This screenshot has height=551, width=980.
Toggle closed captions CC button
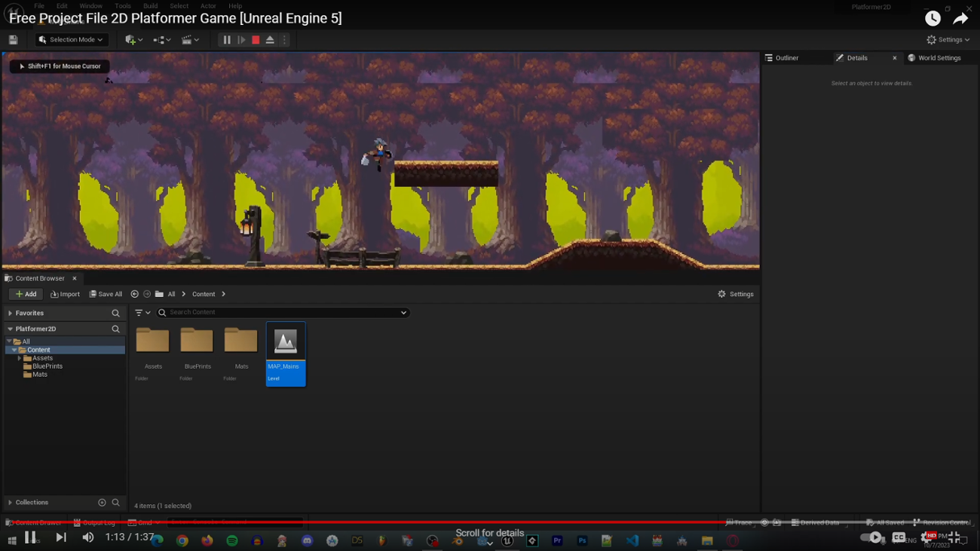tap(899, 537)
